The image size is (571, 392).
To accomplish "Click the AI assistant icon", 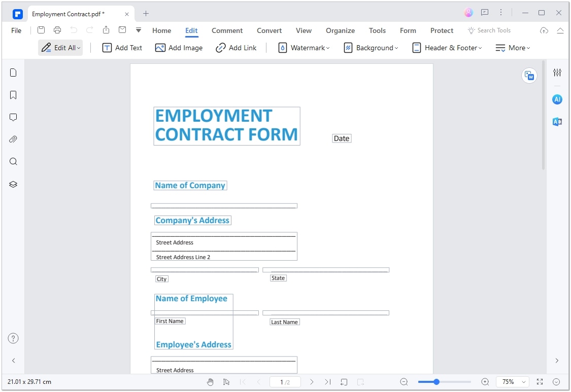I will pos(557,99).
